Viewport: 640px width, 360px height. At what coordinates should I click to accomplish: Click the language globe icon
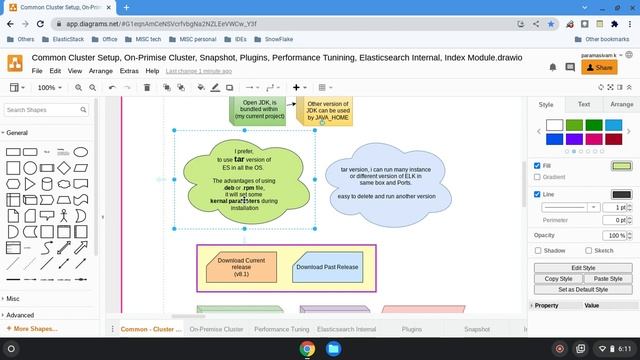[x=629, y=55]
